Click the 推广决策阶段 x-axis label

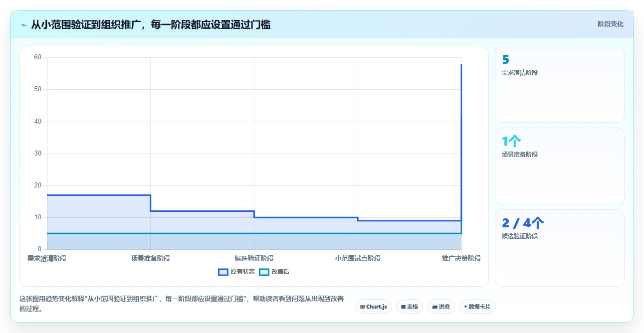[461, 258]
